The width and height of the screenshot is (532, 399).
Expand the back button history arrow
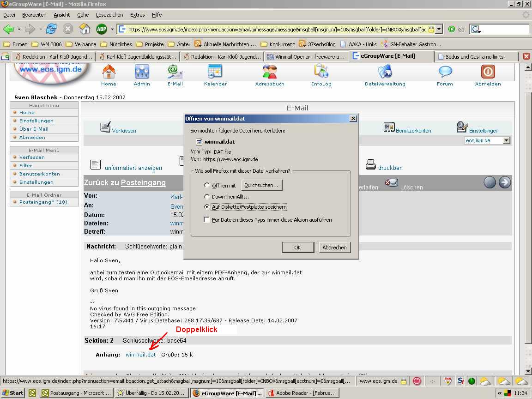pos(19,29)
